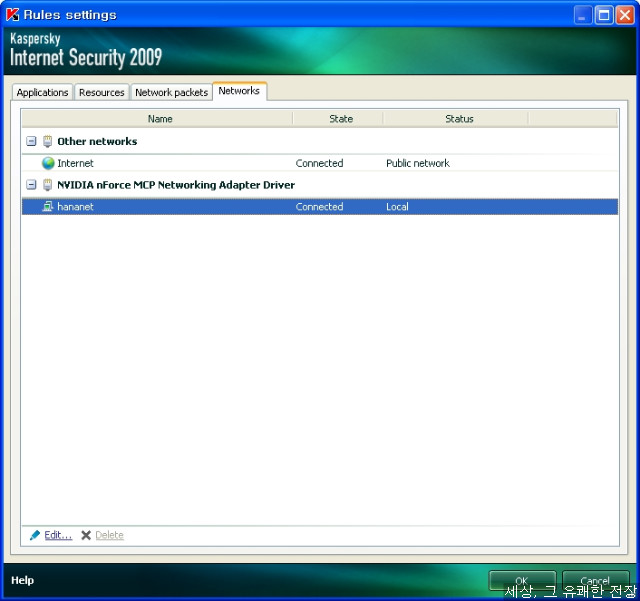Click the Public network status of Internet
This screenshot has height=601, width=640.
(x=418, y=163)
